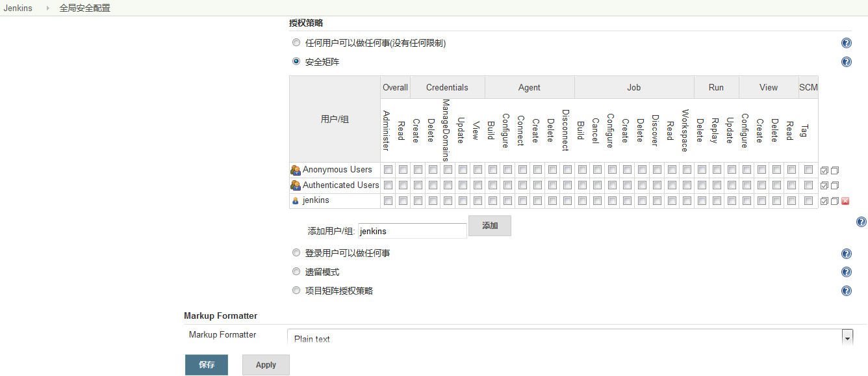The height and width of the screenshot is (376, 868).
Task: Click the Authenticated Users group icon
Action: 296,185
